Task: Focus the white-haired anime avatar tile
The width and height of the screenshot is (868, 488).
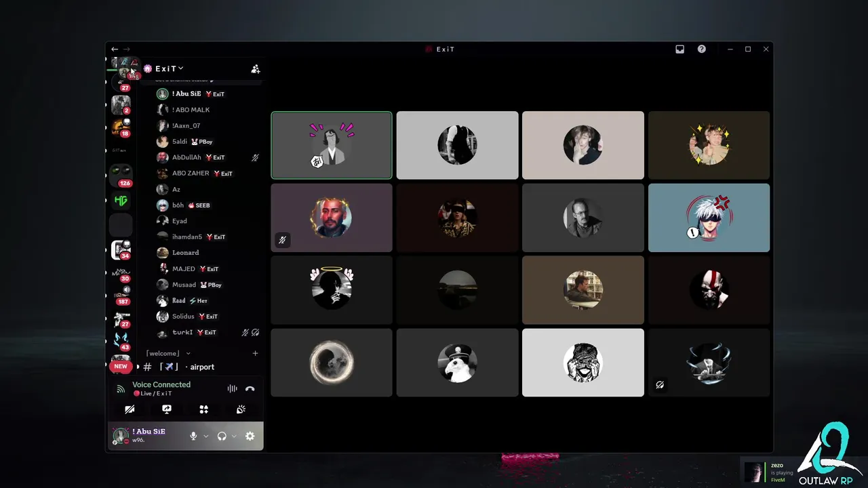Action: (709, 218)
